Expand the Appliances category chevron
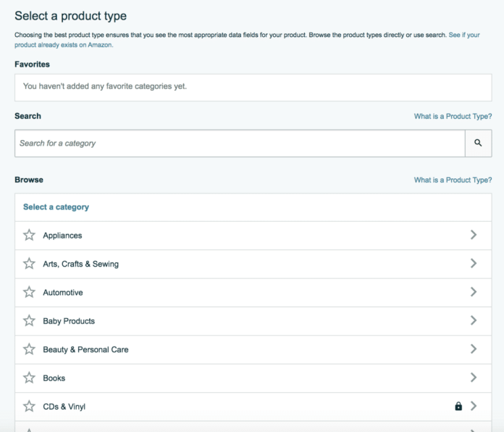This screenshot has width=504, height=432. (474, 235)
